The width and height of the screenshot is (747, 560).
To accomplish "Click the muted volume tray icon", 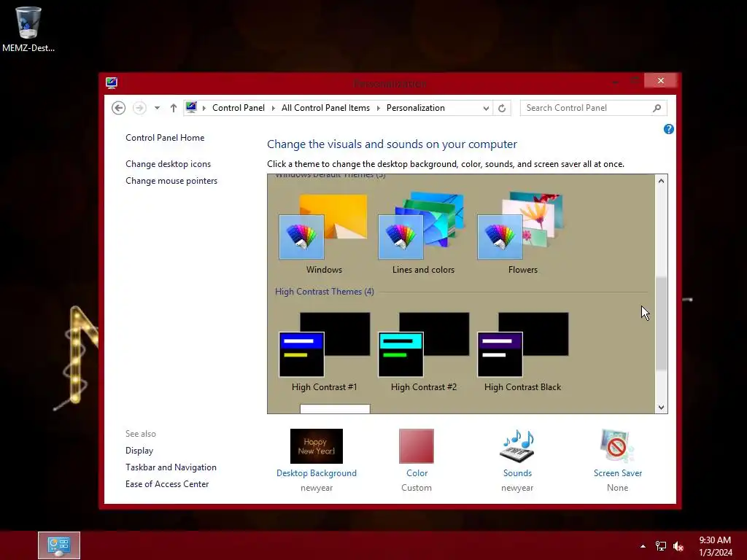I will point(678,546).
